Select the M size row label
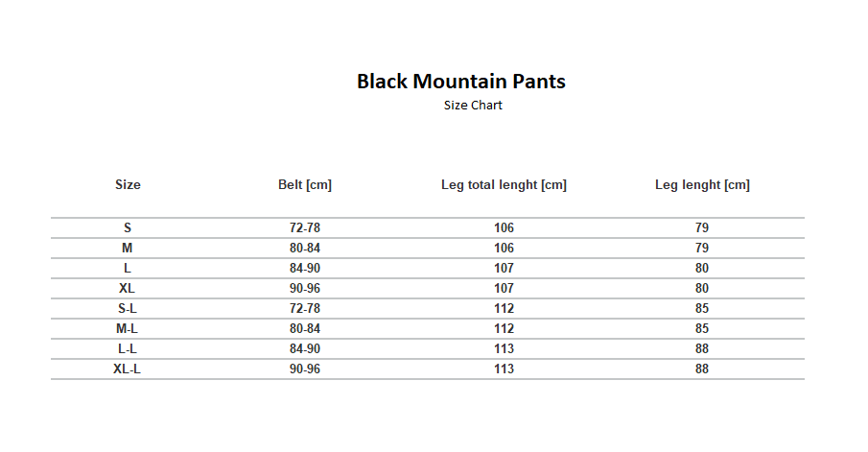The image size is (868, 452). [128, 249]
